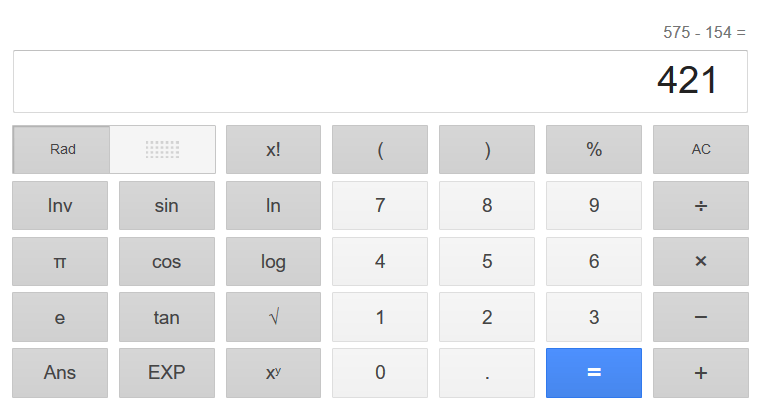The width and height of the screenshot is (762, 420).
Task: Switch angle mode to Rad
Action: coord(62,149)
